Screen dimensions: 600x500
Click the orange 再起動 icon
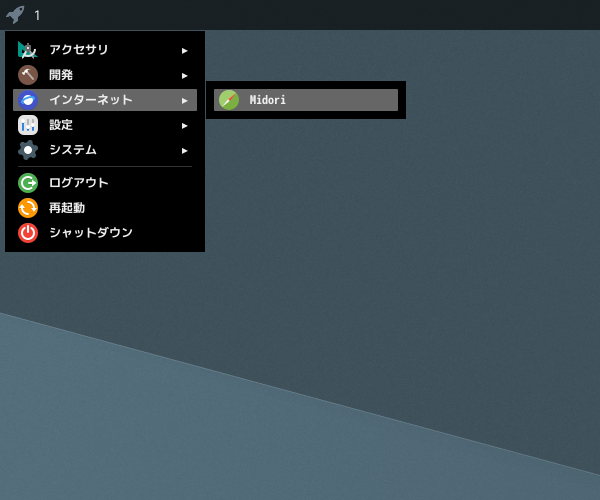click(28, 208)
